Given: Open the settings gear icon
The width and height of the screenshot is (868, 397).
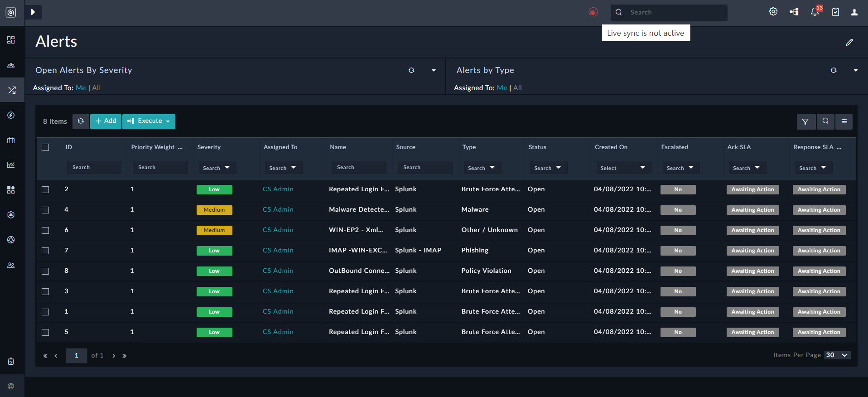Looking at the screenshot, I should pos(773,12).
